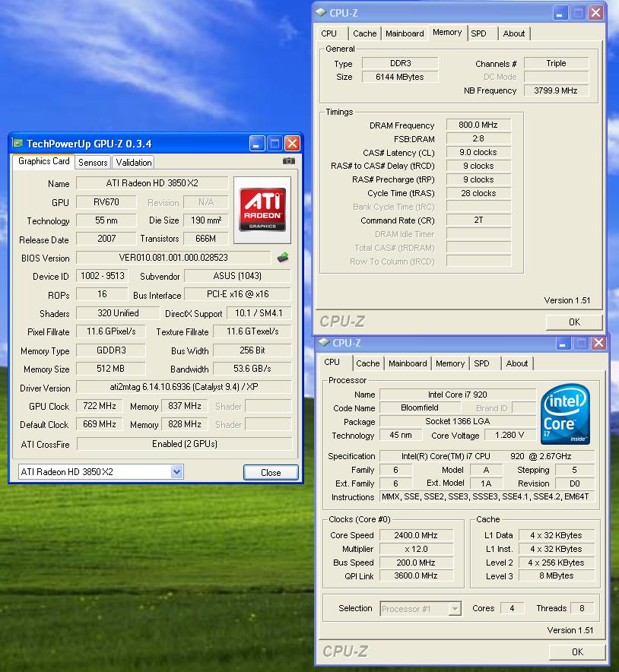Click the GPU-Z camera screenshot icon
The height and width of the screenshot is (672, 619).
(x=289, y=161)
